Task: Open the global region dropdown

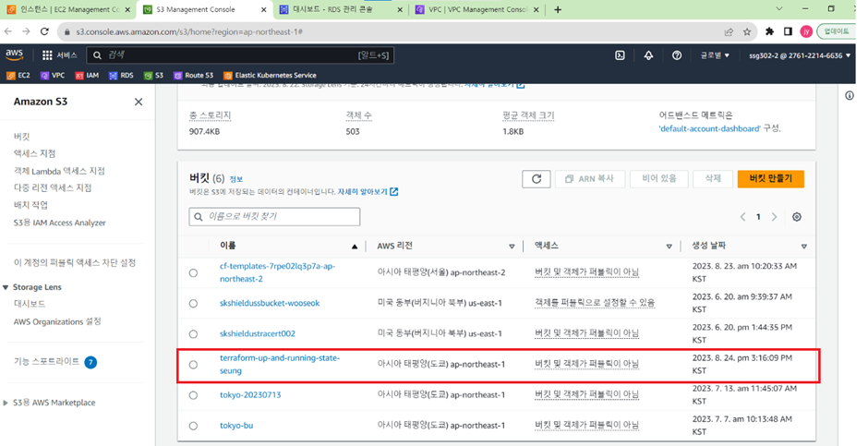Action: (x=715, y=55)
